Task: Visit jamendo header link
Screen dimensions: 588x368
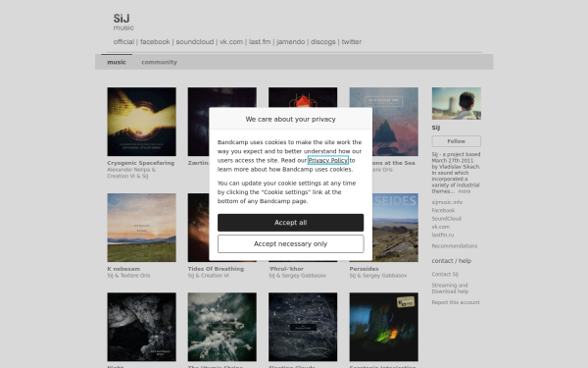Action: [x=291, y=41]
